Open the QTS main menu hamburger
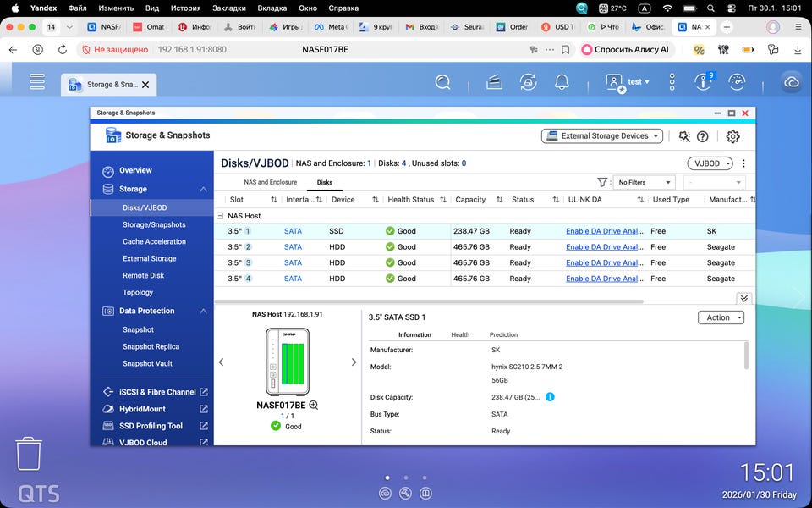The width and height of the screenshot is (812, 508). coord(36,82)
